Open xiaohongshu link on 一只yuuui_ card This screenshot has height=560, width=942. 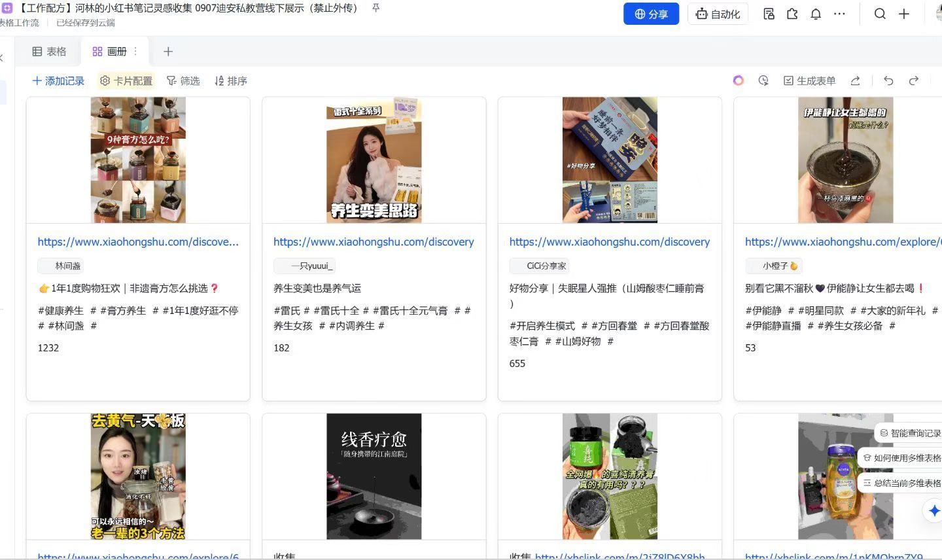pyautogui.click(x=374, y=241)
